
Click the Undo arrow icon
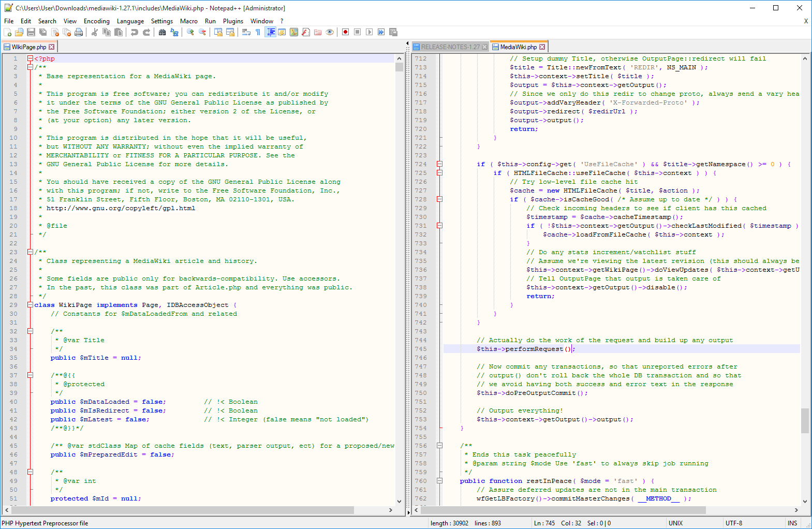click(x=134, y=32)
